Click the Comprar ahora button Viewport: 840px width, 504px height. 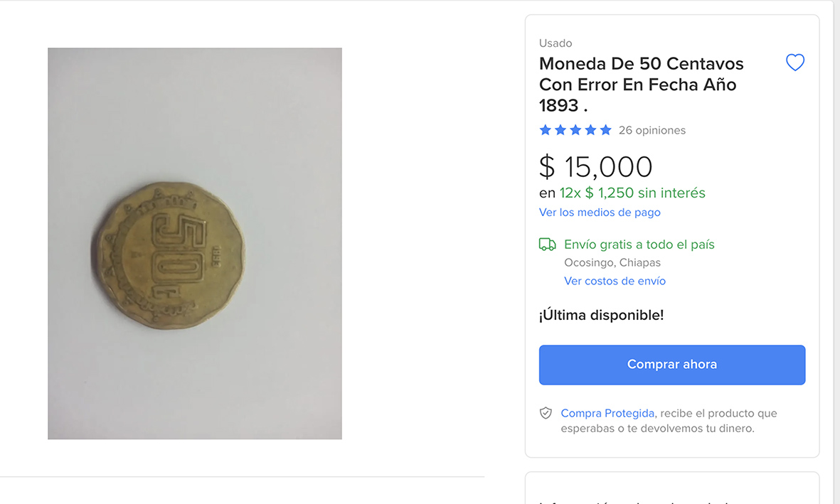(671, 365)
